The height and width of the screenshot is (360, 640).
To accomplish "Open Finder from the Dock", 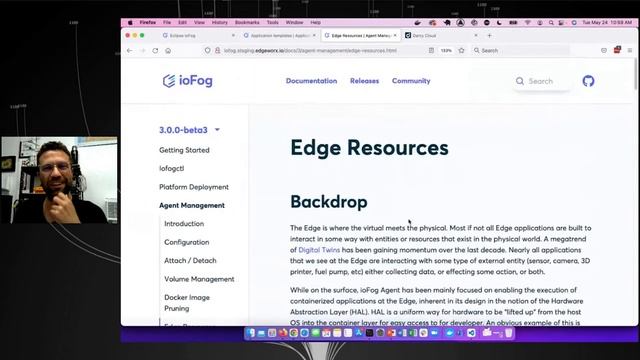I will (x=251, y=333).
